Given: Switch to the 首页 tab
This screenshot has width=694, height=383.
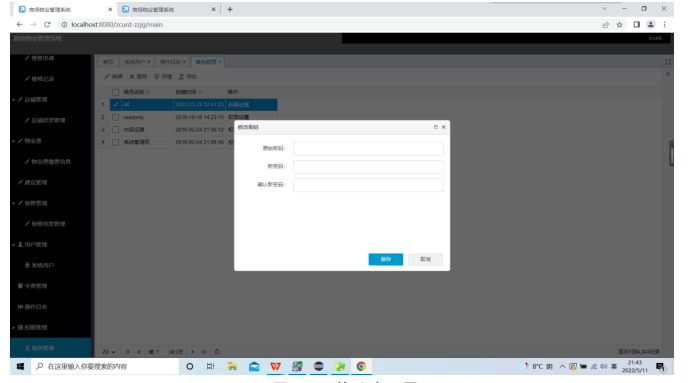Looking at the screenshot, I should (108, 62).
